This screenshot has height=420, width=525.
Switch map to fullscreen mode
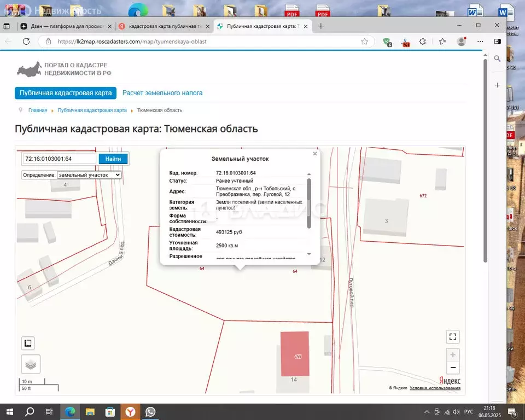click(453, 337)
